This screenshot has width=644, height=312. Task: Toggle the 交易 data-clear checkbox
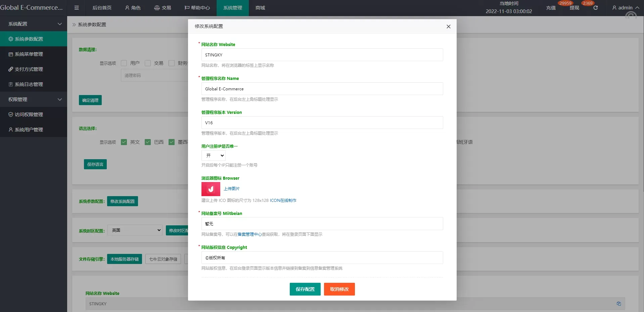[x=148, y=63]
